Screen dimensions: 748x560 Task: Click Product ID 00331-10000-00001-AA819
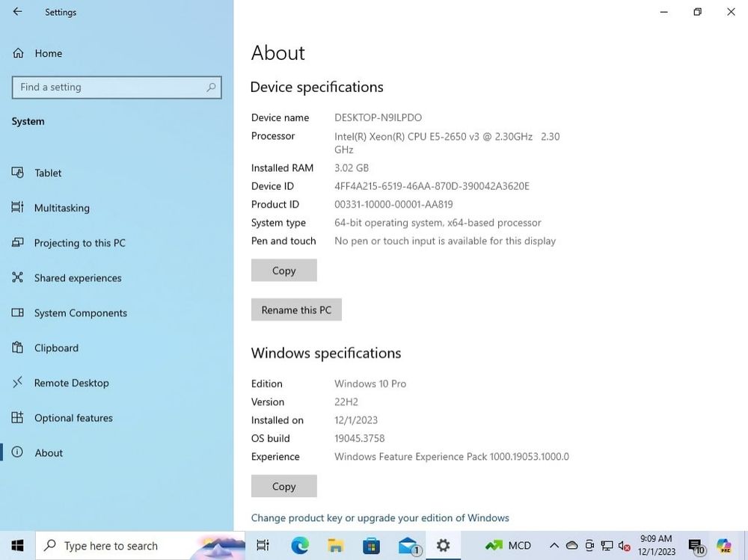click(393, 205)
